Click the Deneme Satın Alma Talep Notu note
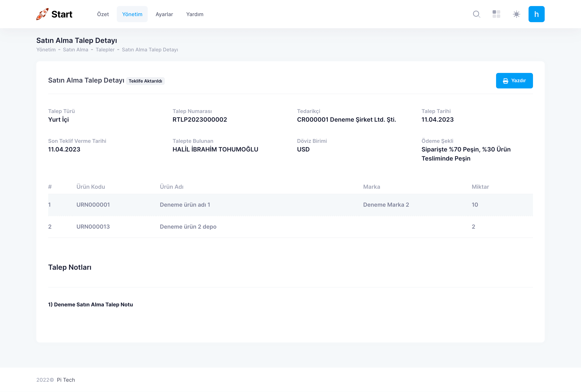 pos(91,305)
